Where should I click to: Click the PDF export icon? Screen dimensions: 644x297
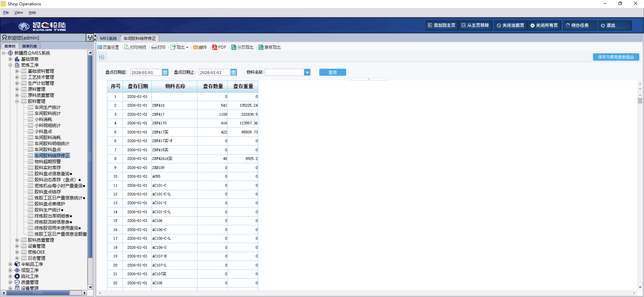click(x=215, y=48)
